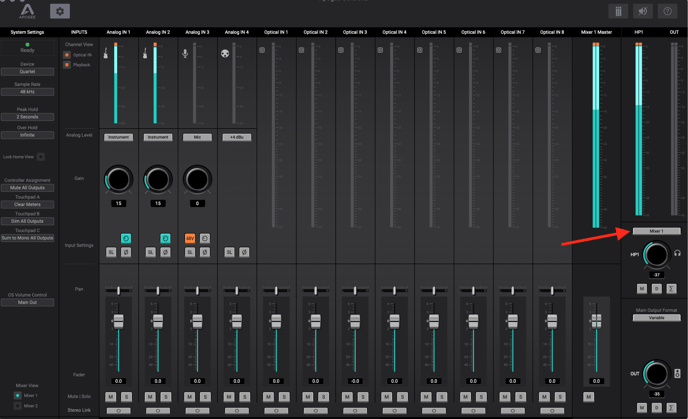
Task: Click the Mixer 1 Master header
Action: coord(596,32)
